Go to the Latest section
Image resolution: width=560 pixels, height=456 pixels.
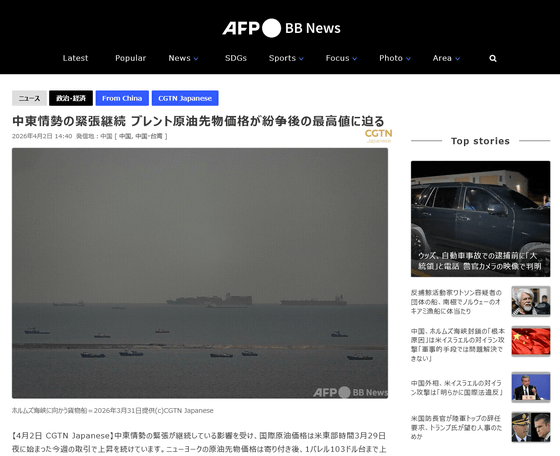tap(75, 58)
